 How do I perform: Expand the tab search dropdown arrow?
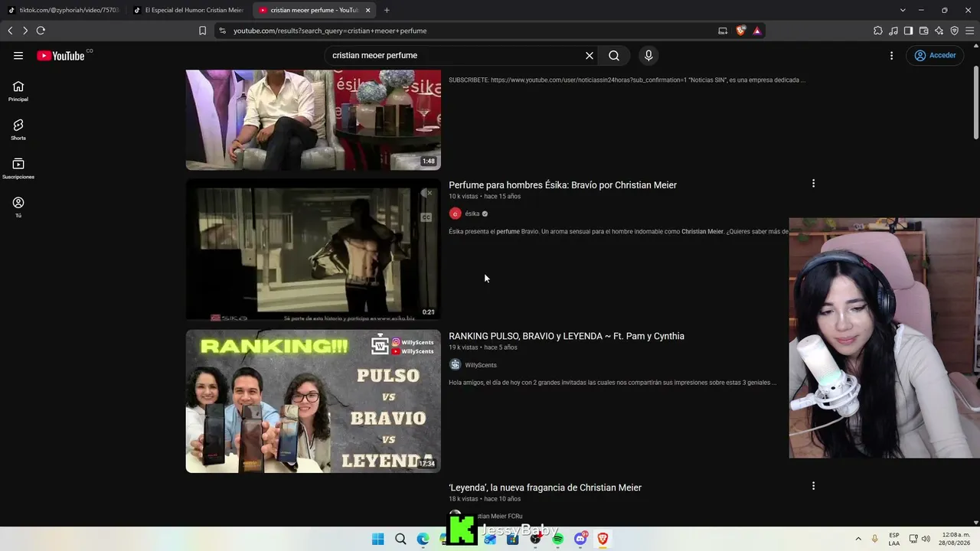(x=903, y=10)
